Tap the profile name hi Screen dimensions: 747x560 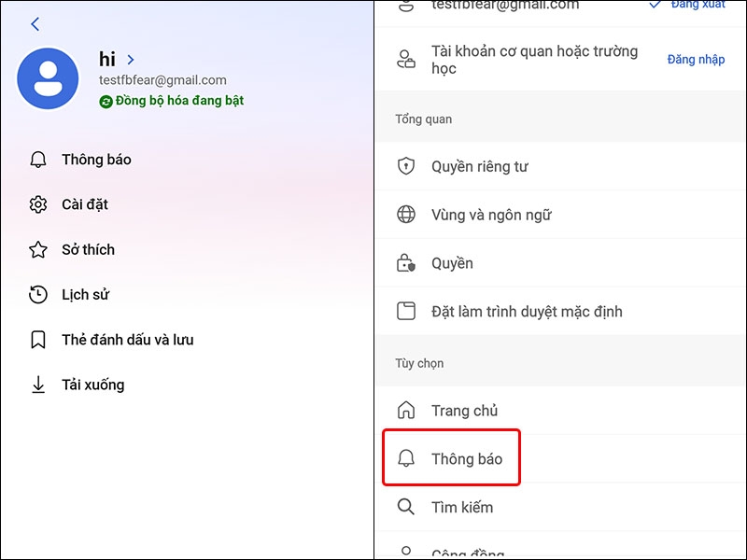(107, 60)
